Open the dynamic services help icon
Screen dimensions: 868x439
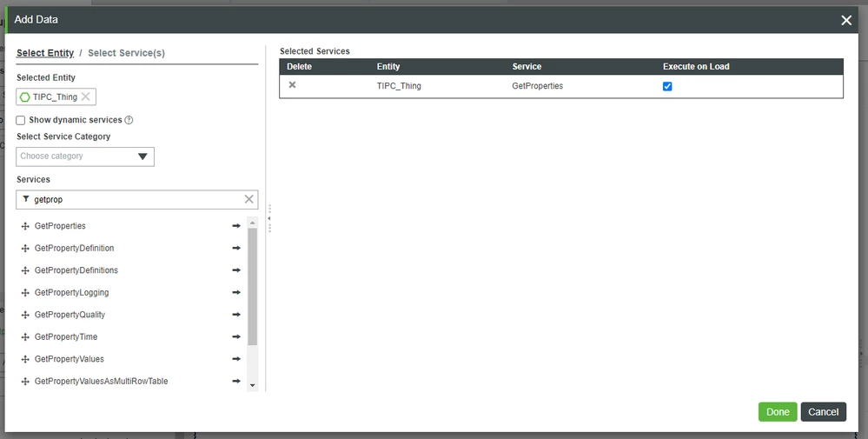[x=129, y=120]
